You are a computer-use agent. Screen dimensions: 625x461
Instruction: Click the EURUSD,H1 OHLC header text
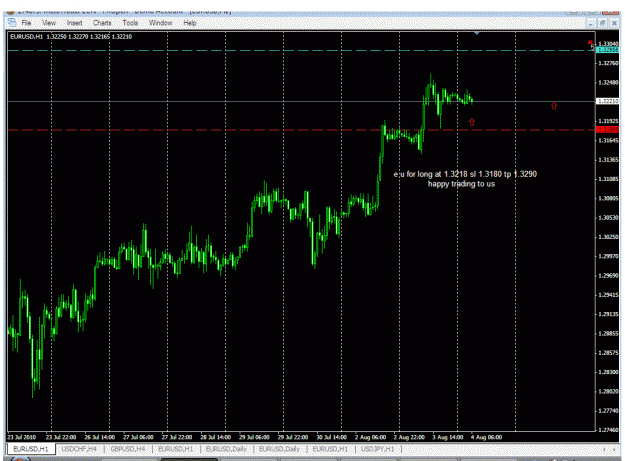[x=71, y=37]
